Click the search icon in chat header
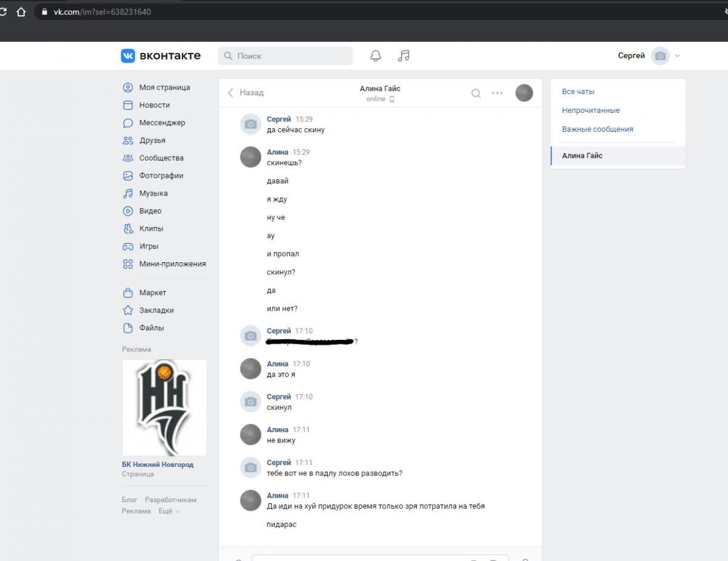The image size is (728, 561). 476,93
